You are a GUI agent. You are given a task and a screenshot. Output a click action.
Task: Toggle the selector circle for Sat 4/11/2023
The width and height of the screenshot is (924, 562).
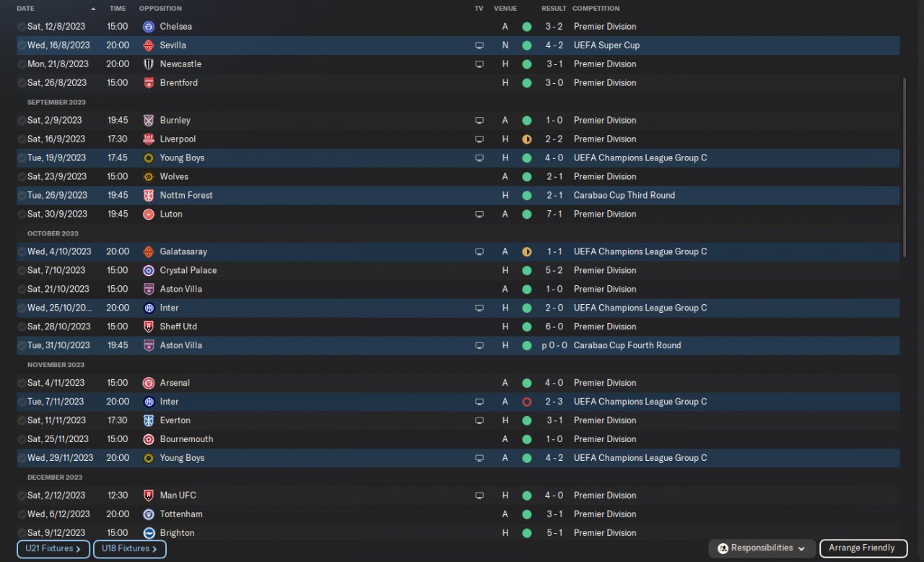coord(22,384)
